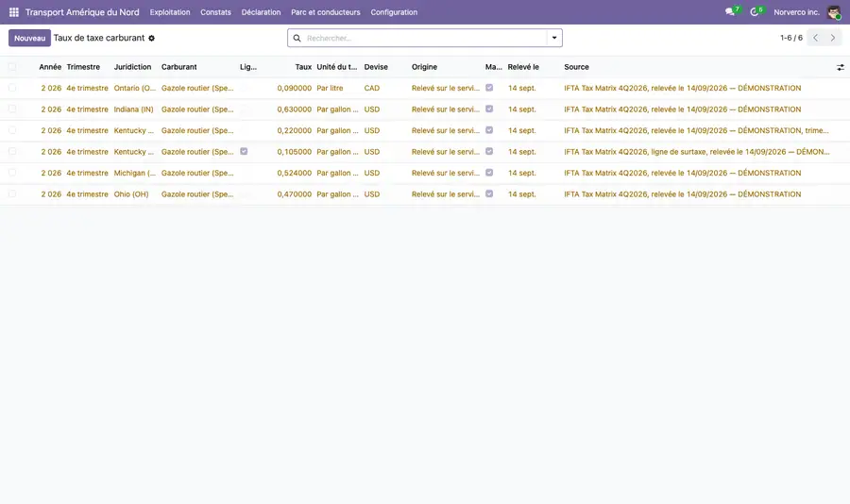Open the Parc et conducteurs menu
Viewport: 850px width, 504px height.
(325, 12)
